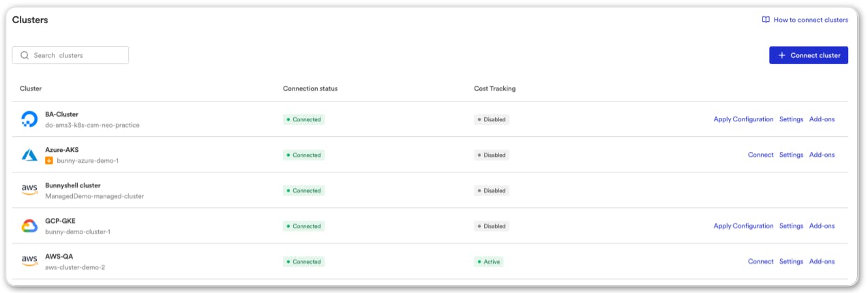Open the Bunnyshell cluster name
The width and height of the screenshot is (868, 293).
(73, 185)
